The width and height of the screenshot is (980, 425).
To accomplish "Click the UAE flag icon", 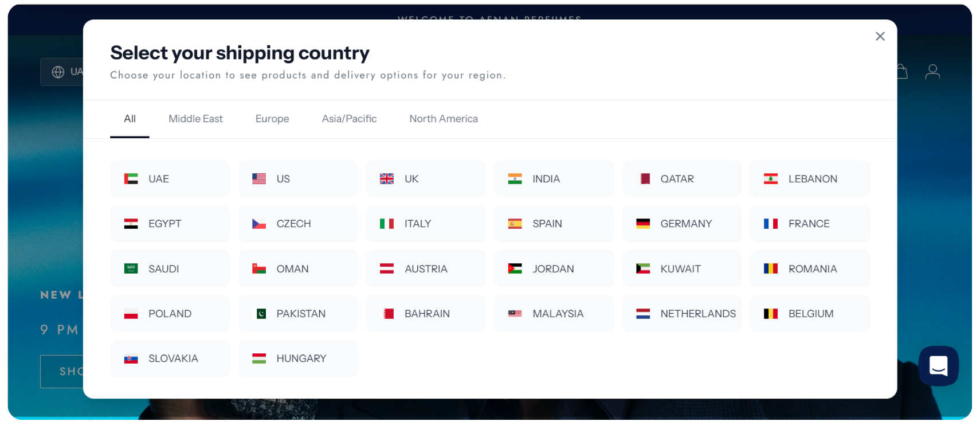I will [x=131, y=179].
